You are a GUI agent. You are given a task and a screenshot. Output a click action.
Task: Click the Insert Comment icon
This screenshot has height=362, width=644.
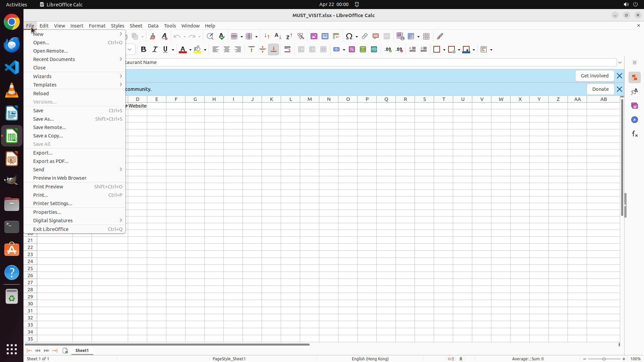pos(376,36)
